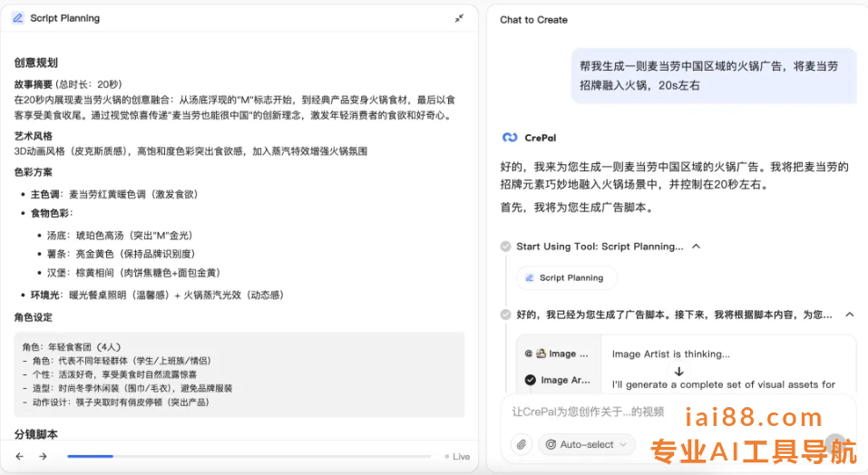The image size is (868, 475).
Task: Click the 环境光 bullet line
Action: (157, 295)
